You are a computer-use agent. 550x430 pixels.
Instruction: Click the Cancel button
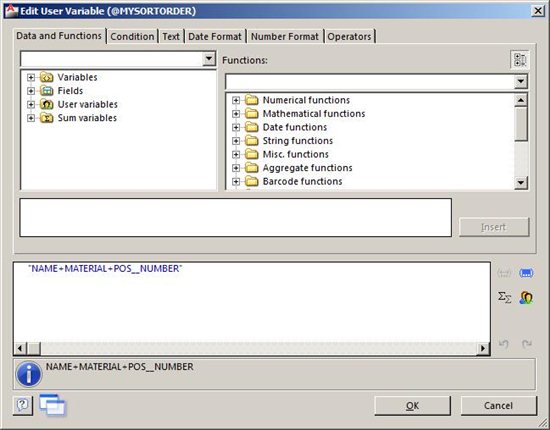click(x=498, y=406)
